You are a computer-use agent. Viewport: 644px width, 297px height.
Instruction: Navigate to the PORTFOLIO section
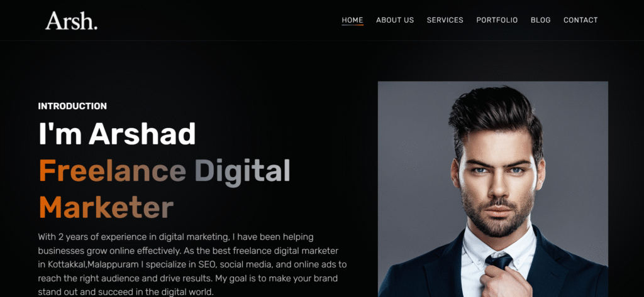pyautogui.click(x=497, y=20)
